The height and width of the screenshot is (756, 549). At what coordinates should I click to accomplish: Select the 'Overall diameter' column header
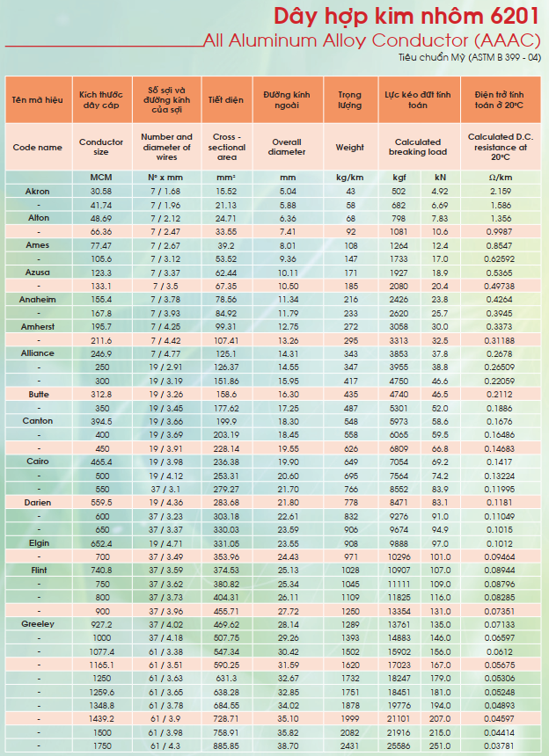(287, 147)
